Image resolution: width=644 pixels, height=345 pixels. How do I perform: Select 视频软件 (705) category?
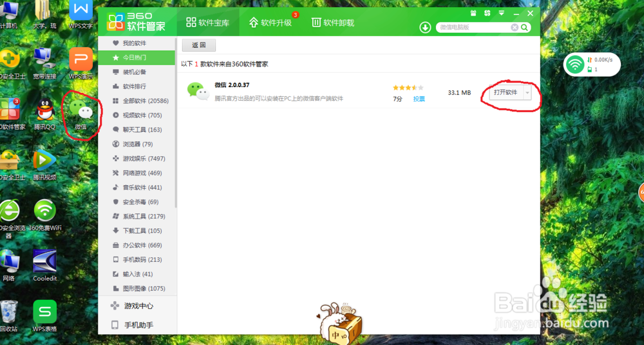[137, 115]
